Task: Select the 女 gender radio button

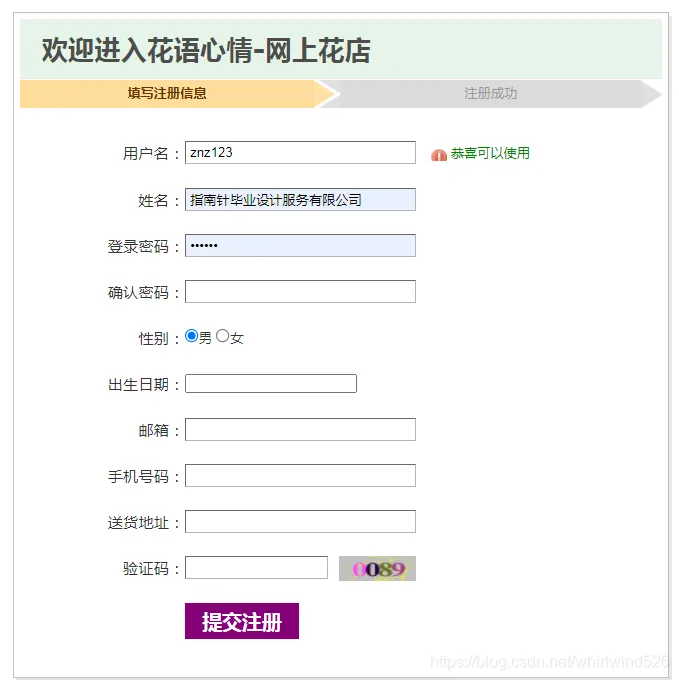Action: [x=222, y=336]
